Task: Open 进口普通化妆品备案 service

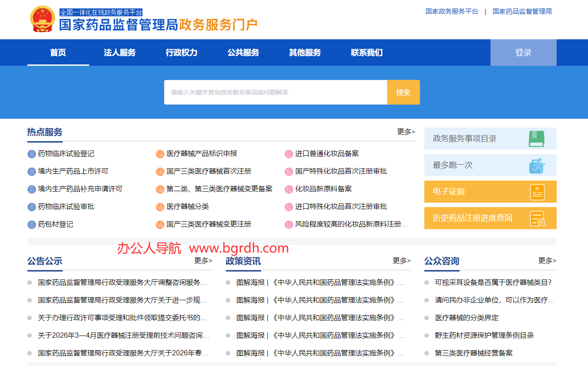Action: pos(327,154)
